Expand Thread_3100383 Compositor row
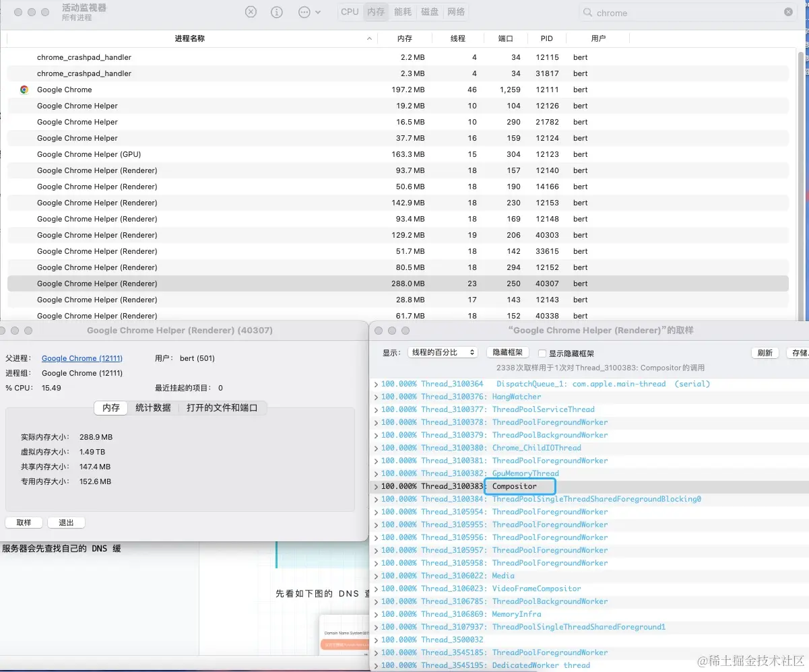The image size is (809, 672). click(377, 486)
